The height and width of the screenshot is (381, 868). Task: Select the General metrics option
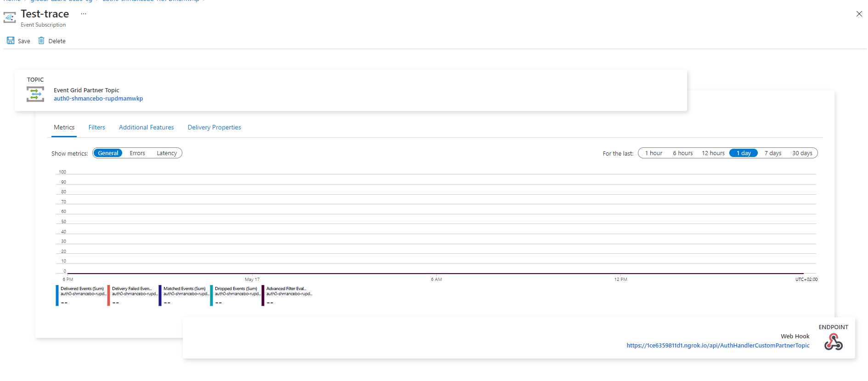(x=108, y=153)
